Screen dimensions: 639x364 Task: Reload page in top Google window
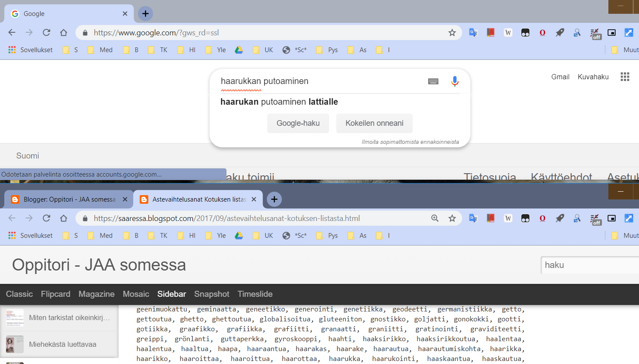click(47, 32)
